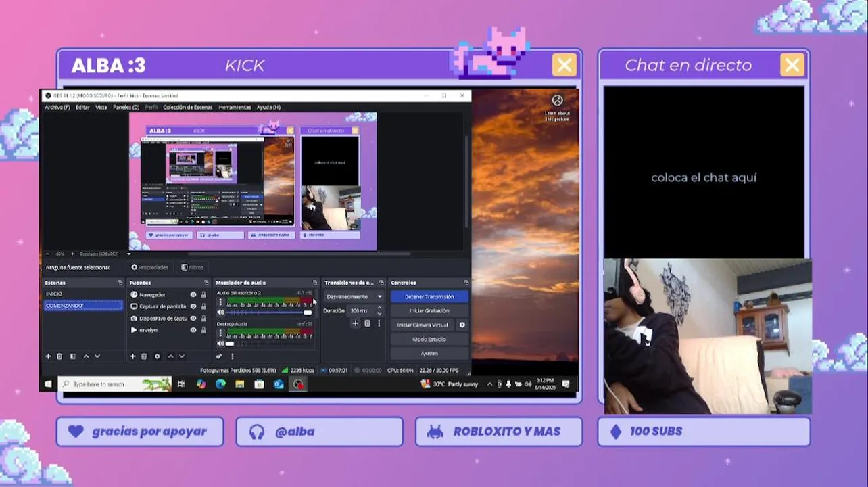Add a new source in Fuentes panel

[x=132, y=356]
